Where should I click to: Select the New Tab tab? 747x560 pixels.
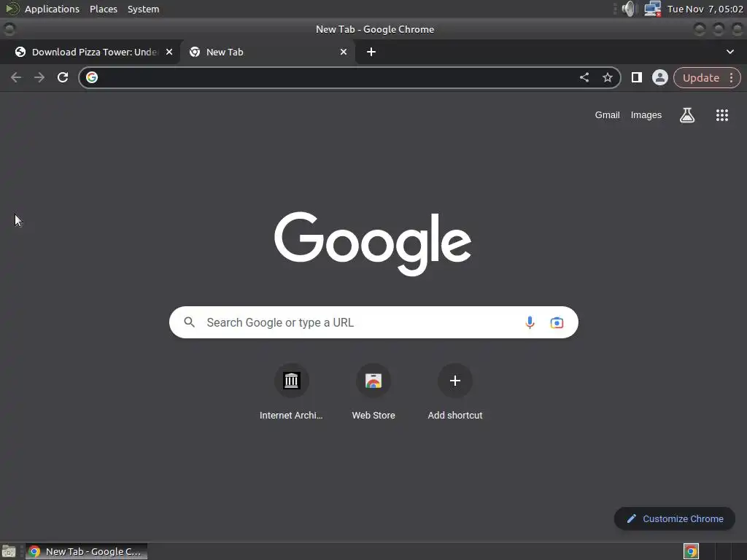click(267, 52)
